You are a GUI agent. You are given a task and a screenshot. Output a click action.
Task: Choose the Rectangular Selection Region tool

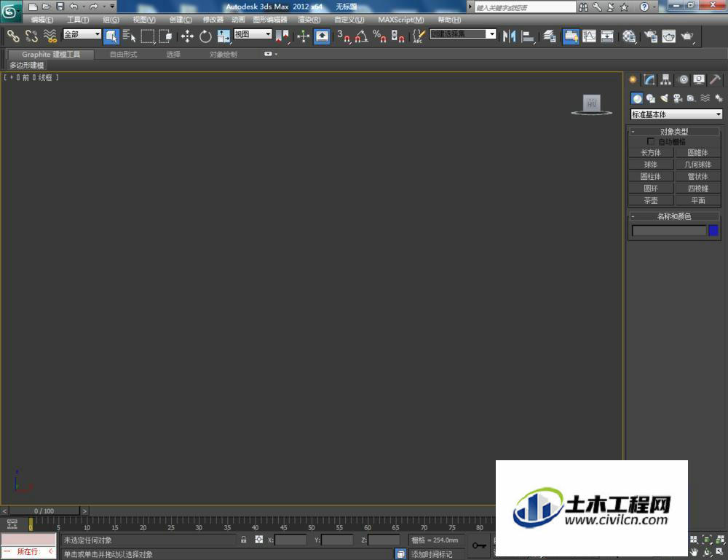pyautogui.click(x=147, y=36)
